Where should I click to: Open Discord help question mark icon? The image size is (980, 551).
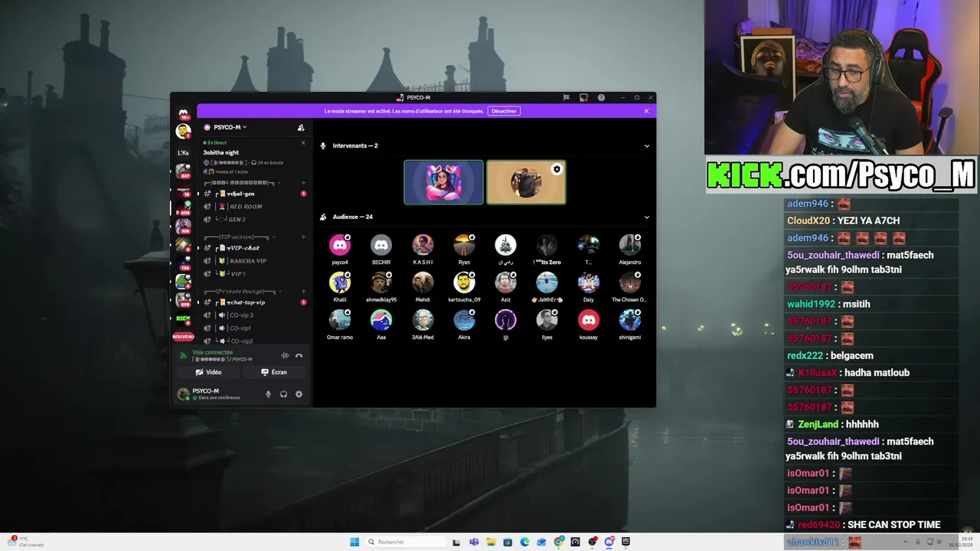point(601,97)
